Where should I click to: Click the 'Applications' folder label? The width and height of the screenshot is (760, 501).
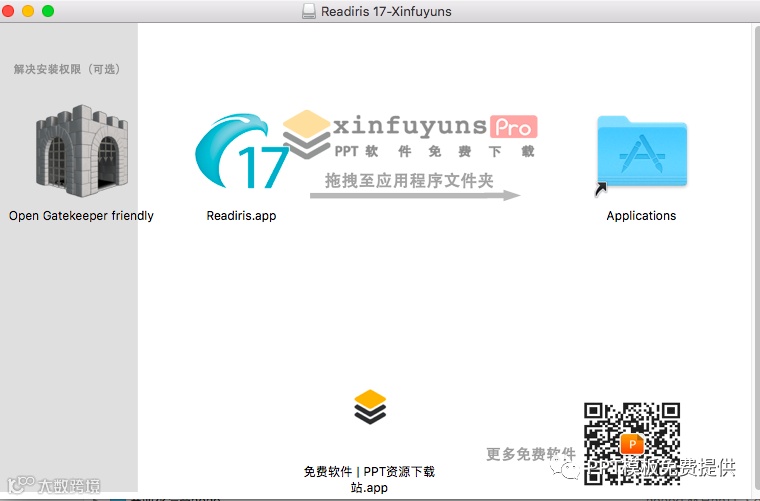(641, 216)
